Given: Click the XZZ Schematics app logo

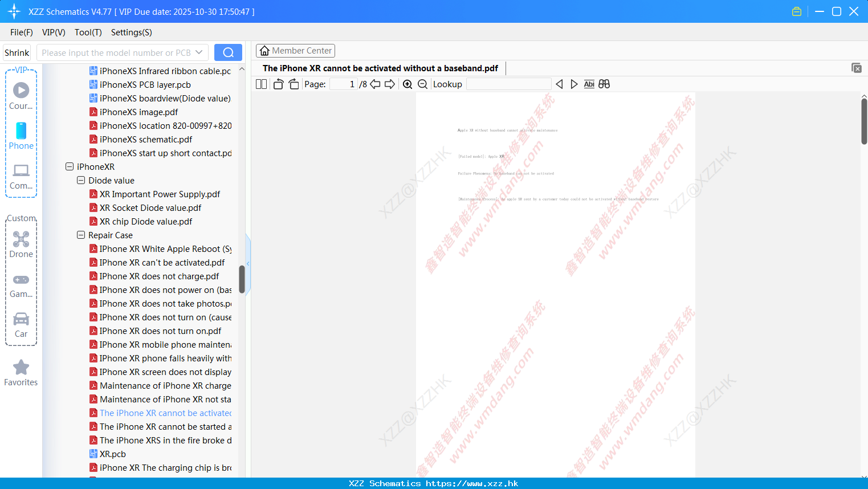Looking at the screenshot, I should [14, 11].
